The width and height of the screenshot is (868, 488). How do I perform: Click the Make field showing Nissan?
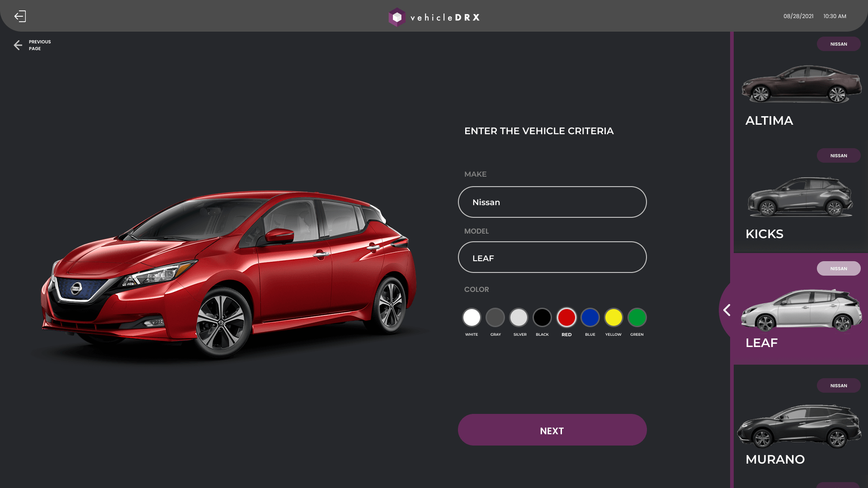pos(552,202)
